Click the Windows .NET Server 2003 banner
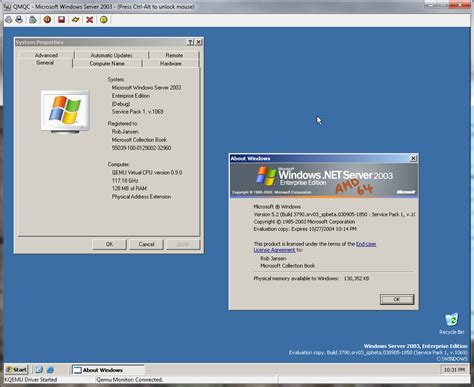Viewport: 474px width, 387px height. pos(323,180)
